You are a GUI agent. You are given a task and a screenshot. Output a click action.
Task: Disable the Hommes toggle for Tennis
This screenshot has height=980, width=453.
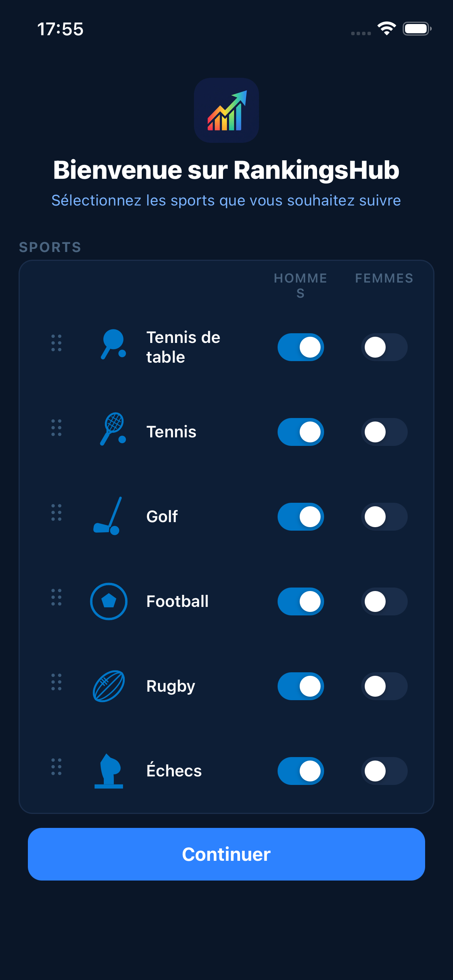point(301,432)
